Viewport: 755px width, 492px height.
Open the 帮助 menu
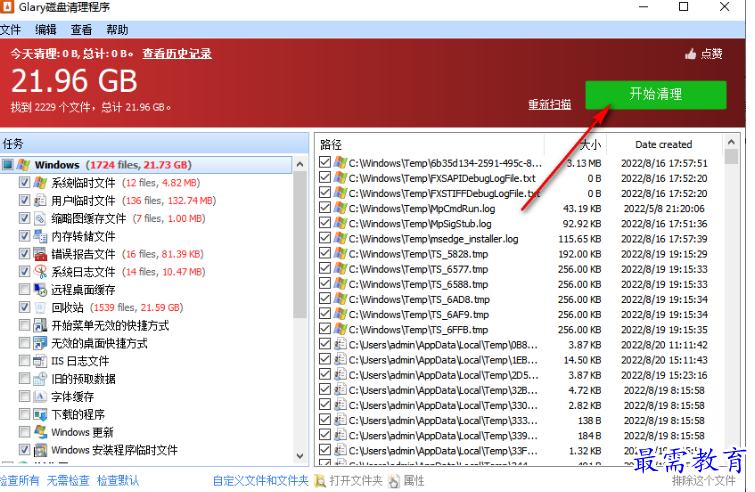117,30
